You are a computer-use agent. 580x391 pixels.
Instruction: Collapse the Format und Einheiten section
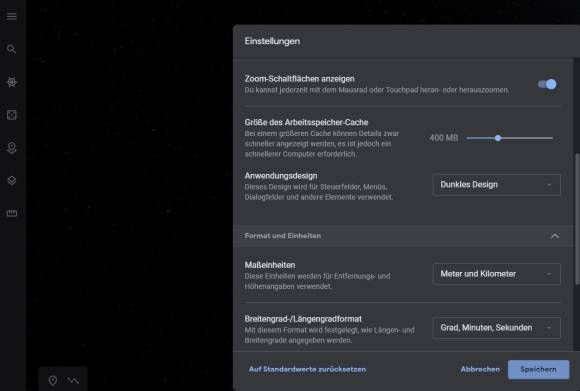pyautogui.click(x=554, y=236)
